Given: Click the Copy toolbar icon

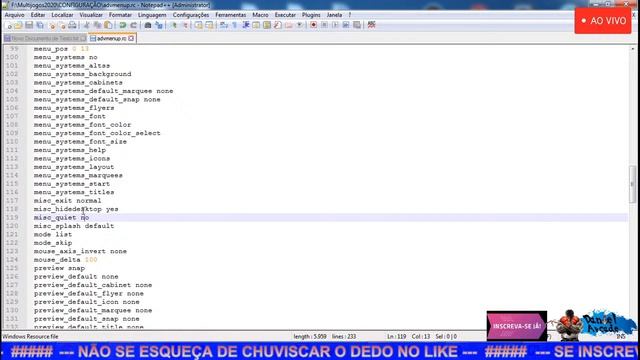Looking at the screenshot, I should (x=98, y=25).
